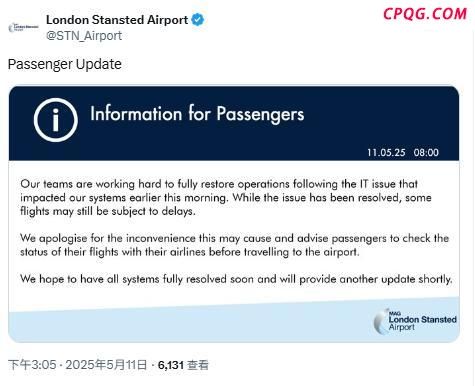Image resolution: width=475 pixels, height=386 pixels.
Task: Click the 08:00 time in banner
Action: tap(426, 153)
